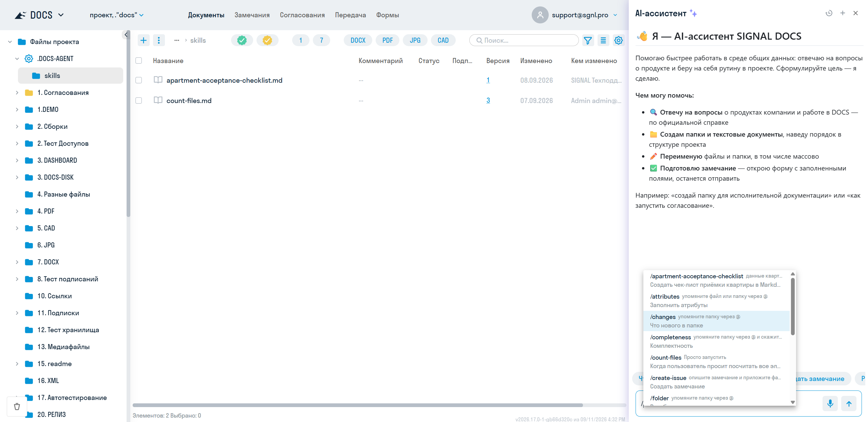
Task: Toggle the DOCX file type filter
Action: click(x=358, y=40)
